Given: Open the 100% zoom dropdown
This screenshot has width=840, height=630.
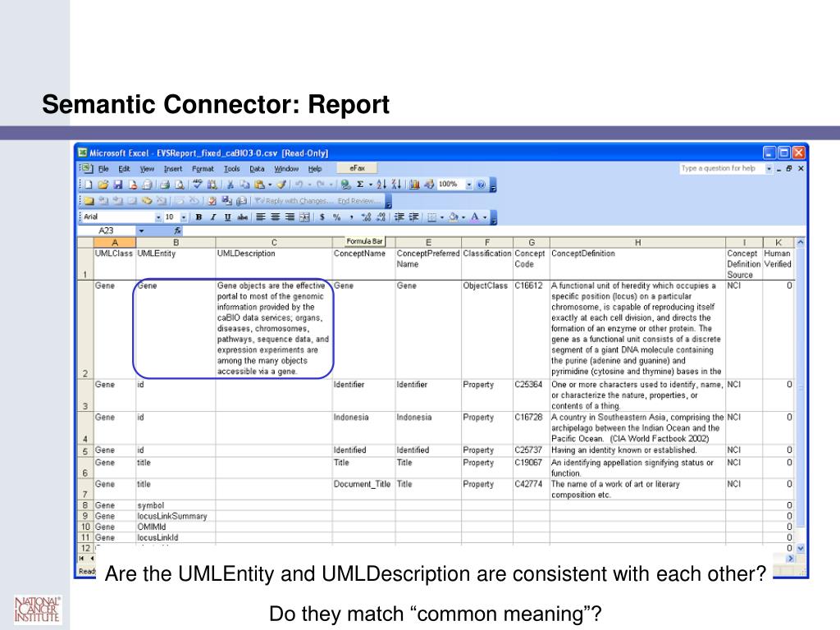Looking at the screenshot, I should click(x=468, y=185).
